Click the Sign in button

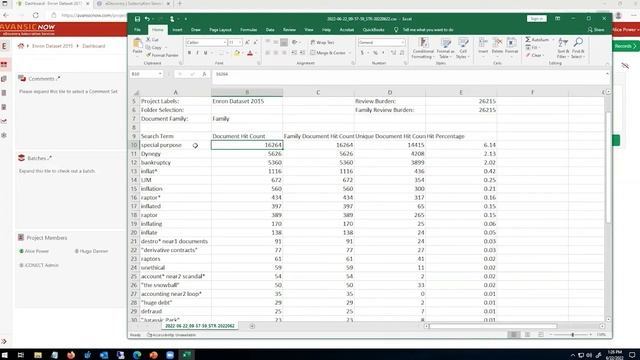pos(537,19)
